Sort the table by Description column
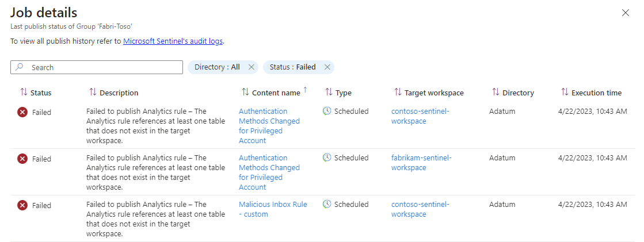The width and height of the screenshot is (644, 242). click(x=114, y=93)
